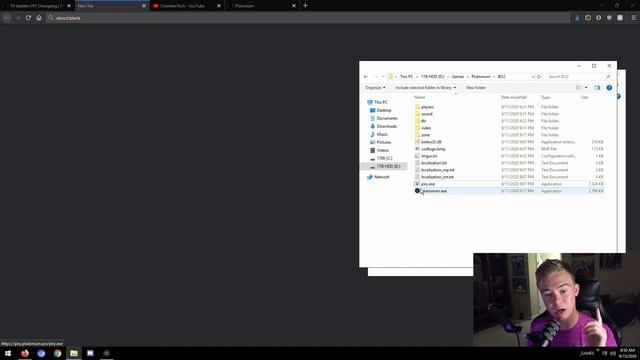Sort files by the Name column
640x360 pixels.
click(x=420, y=97)
